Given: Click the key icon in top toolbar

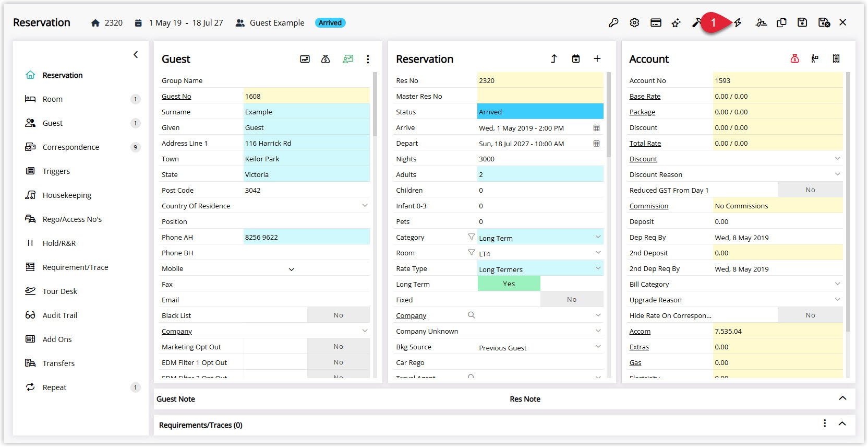Looking at the screenshot, I should coord(613,22).
